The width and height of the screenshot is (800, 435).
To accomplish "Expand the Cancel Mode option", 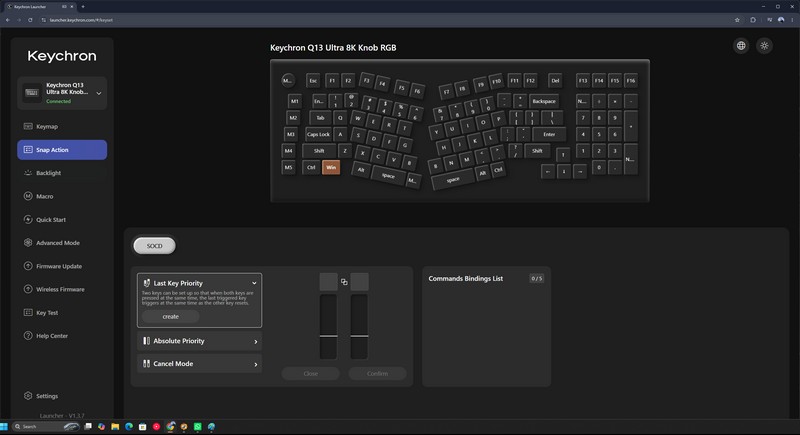I will (x=199, y=364).
